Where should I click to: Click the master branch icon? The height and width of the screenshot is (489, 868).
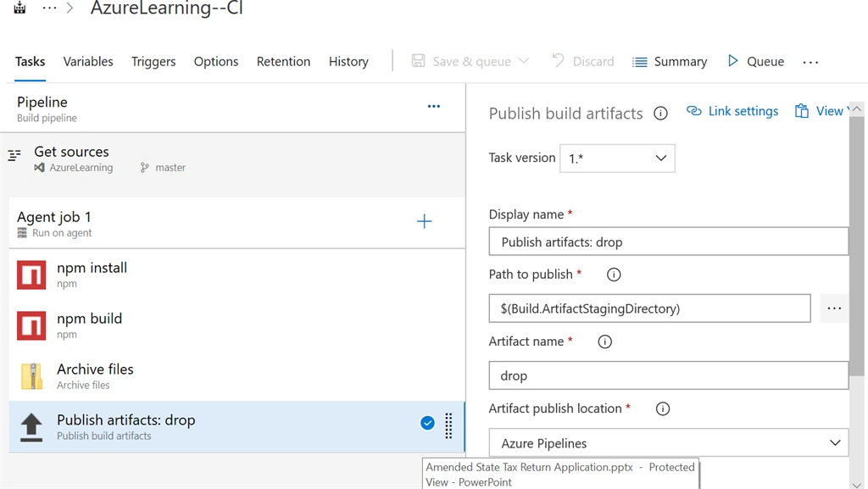[x=144, y=167]
